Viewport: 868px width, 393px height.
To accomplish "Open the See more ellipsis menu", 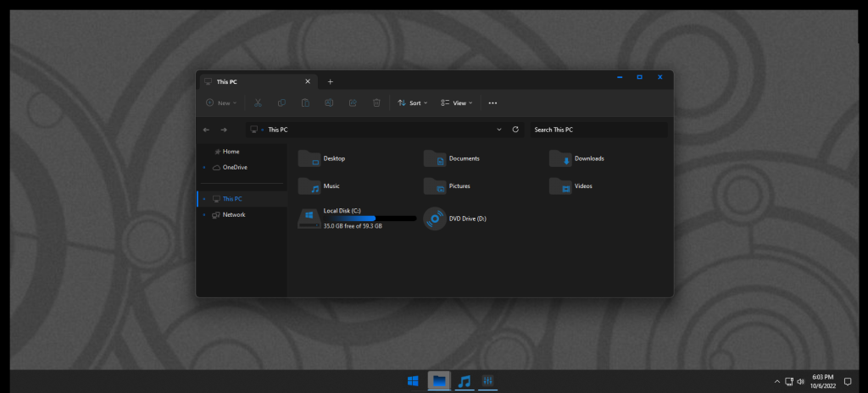I will click(x=492, y=103).
